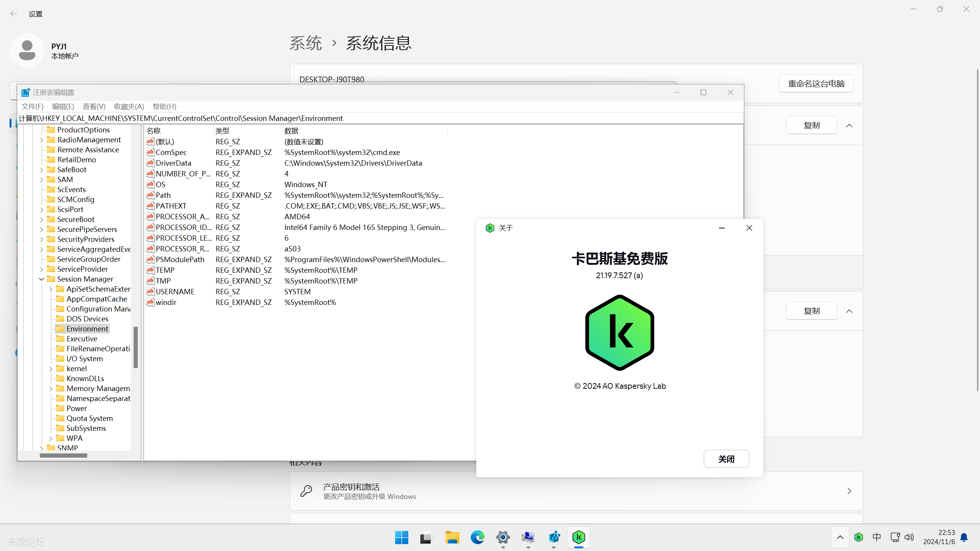Click registry tree horizontal scrollbar thumb

tap(64, 455)
